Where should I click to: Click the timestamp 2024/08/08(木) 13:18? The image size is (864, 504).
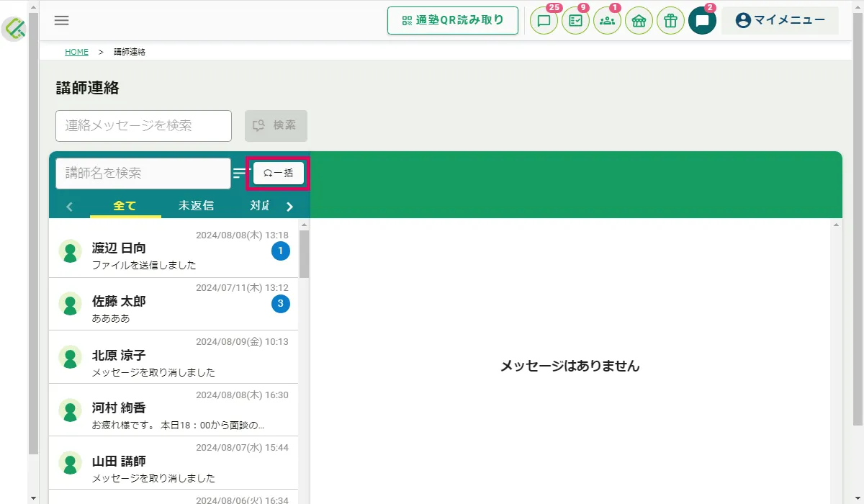click(242, 235)
